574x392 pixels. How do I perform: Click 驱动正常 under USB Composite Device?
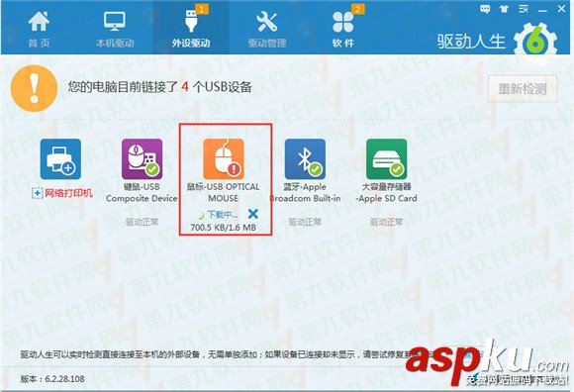142,222
